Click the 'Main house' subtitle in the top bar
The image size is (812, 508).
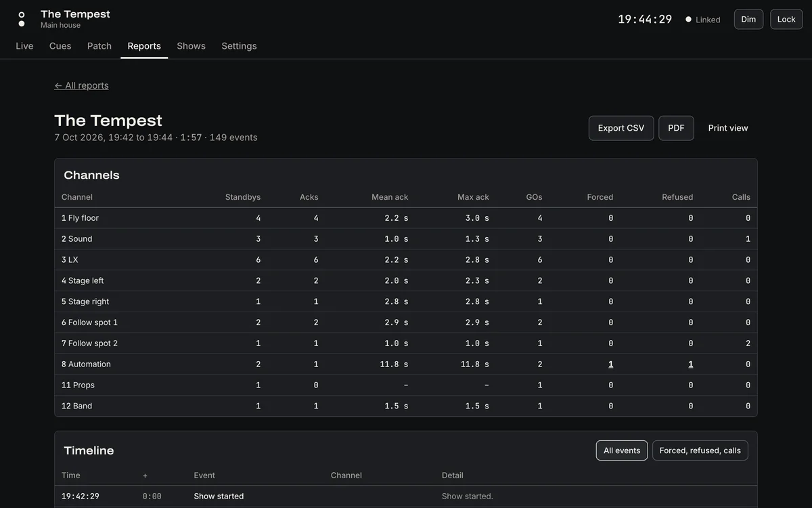pos(60,25)
